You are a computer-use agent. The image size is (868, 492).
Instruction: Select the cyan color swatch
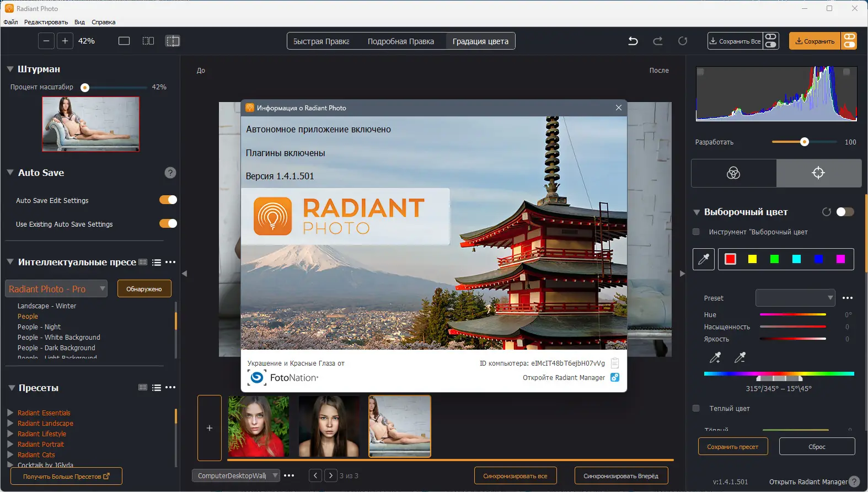[796, 259]
